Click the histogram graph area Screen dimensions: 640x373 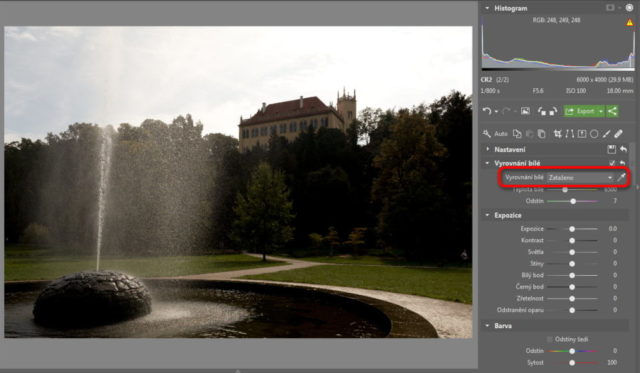(x=558, y=45)
